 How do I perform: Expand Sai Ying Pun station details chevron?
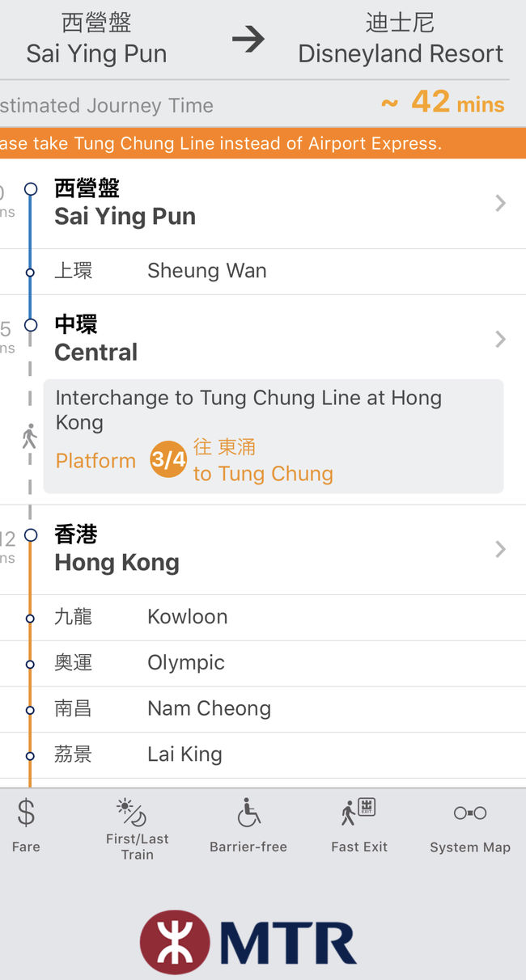click(x=500, y=204)
